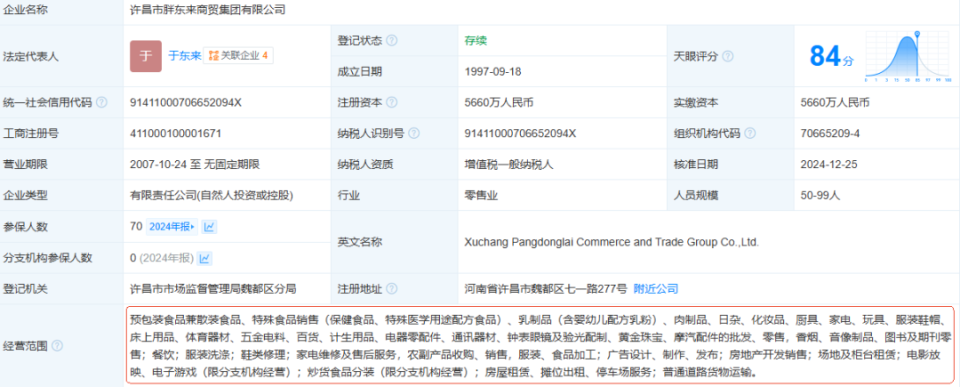Open trend chart icon for 参保人数
The height and width of the screenshot is (387, 960).
pos(209,227)
